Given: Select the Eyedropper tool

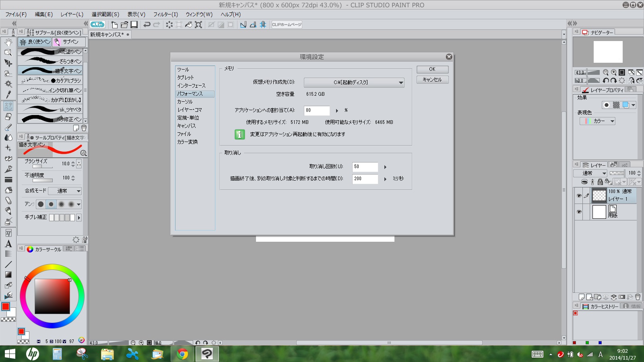Looking at the screenshot, I should coord(8,94).
